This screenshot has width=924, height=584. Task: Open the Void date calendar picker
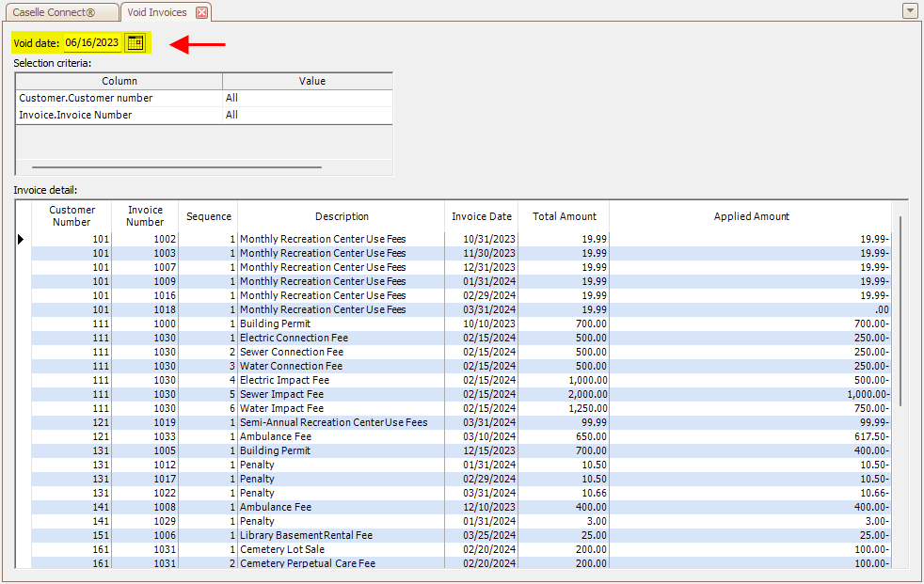[135, 42]
